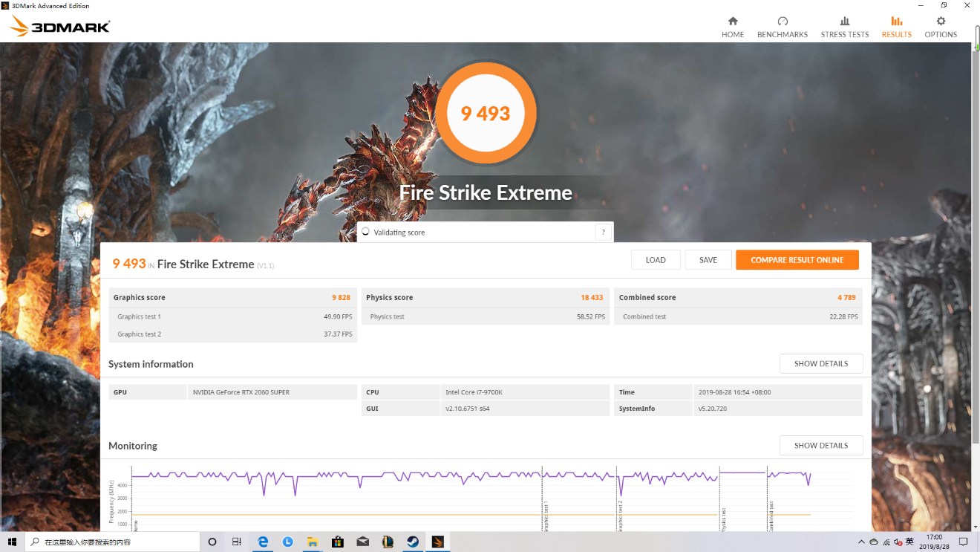980x552 pixels.
Task: Open the OPTIONS tab
Action: pos(941,27)
